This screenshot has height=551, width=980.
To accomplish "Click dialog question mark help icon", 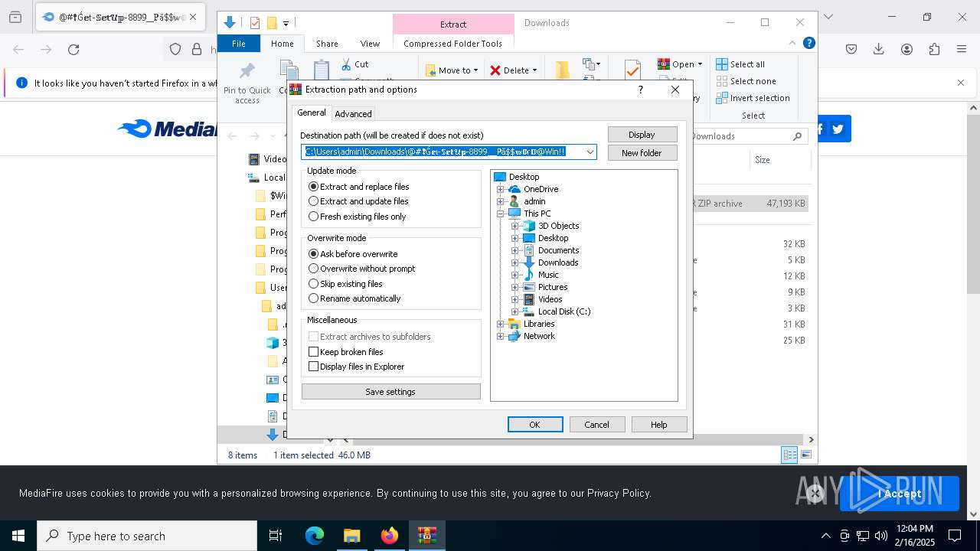I will pyautogui.click(x=641, y=90).
